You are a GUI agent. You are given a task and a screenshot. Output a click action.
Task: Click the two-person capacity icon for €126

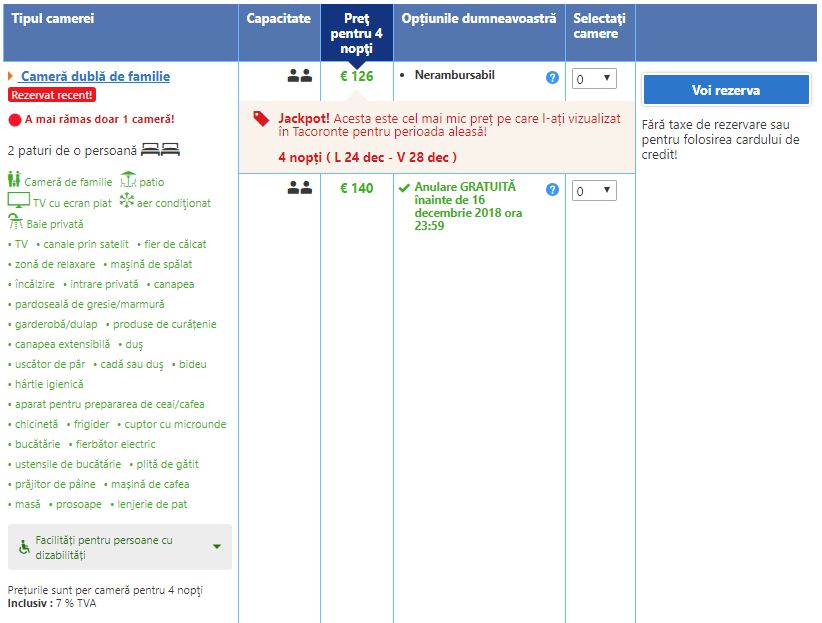[300, 75]
